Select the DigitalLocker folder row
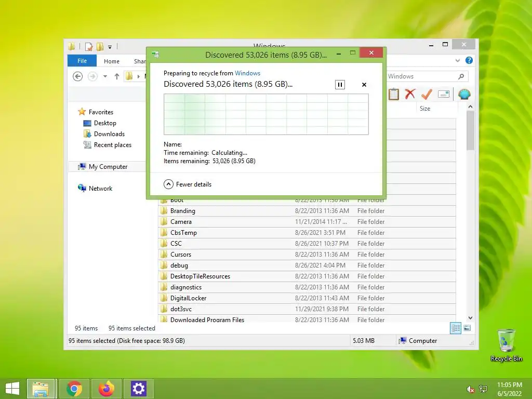This screenshot has width=532, height=399. point(307,298)
